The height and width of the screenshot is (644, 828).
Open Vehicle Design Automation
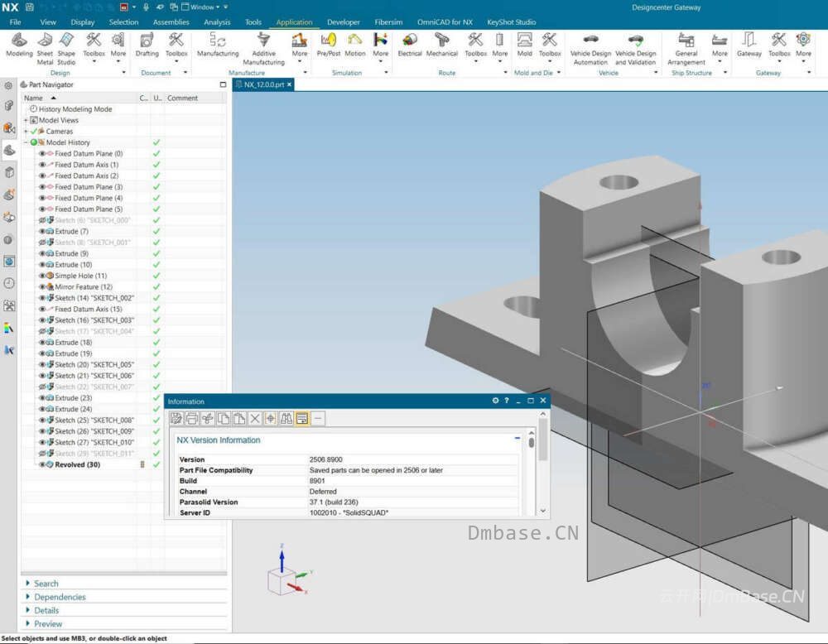coord(590,49)
